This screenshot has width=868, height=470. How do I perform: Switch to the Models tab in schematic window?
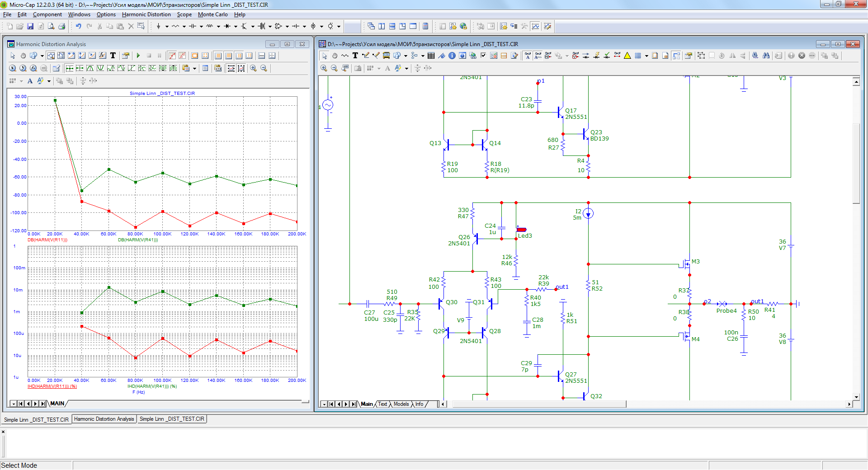(401, 404)
